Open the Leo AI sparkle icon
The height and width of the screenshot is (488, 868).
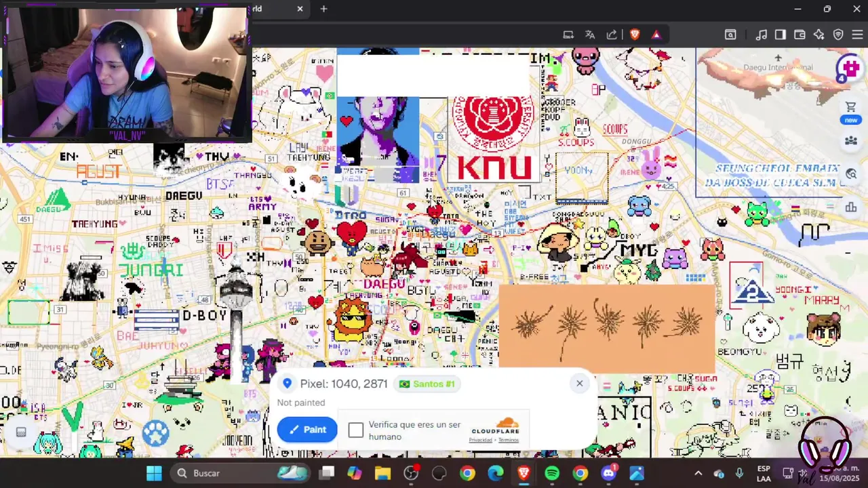click(818, 35)
